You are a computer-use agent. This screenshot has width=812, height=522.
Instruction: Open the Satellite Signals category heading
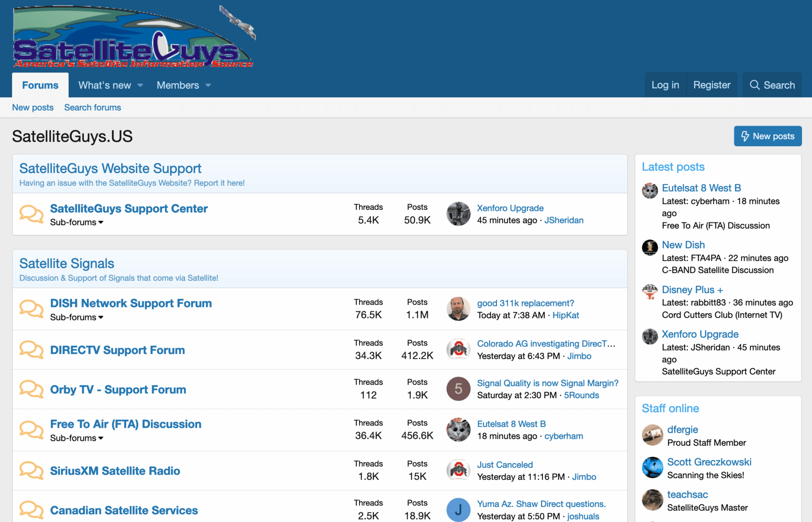[x=67, y=263]
